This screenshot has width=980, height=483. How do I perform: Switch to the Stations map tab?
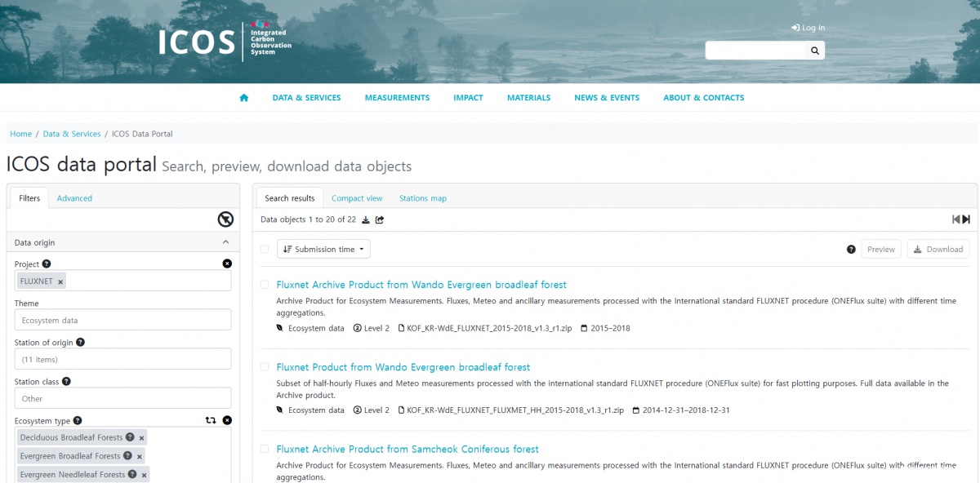click(423, 198)
